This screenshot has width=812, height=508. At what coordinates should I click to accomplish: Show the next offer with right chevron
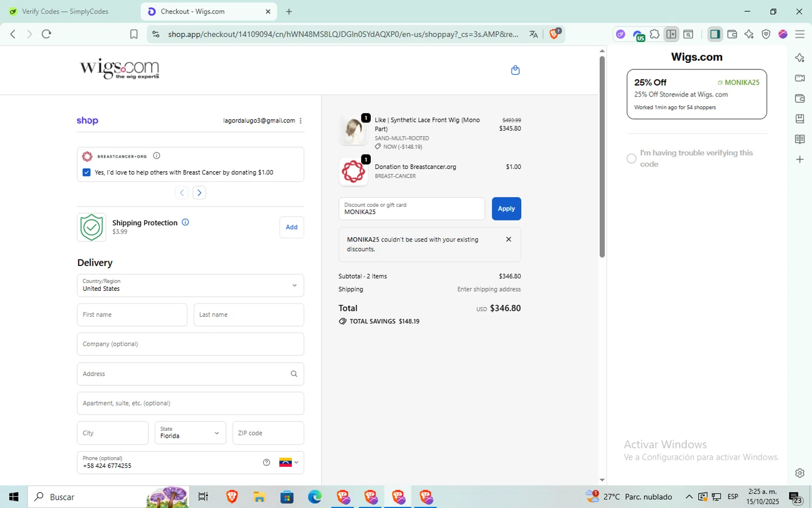coord(199,193)
